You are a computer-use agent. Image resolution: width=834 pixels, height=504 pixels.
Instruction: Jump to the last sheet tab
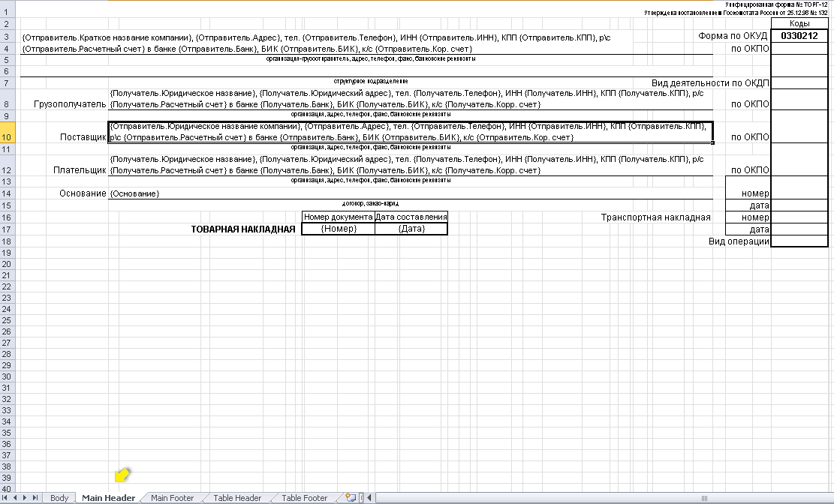(x=35, y=498)
